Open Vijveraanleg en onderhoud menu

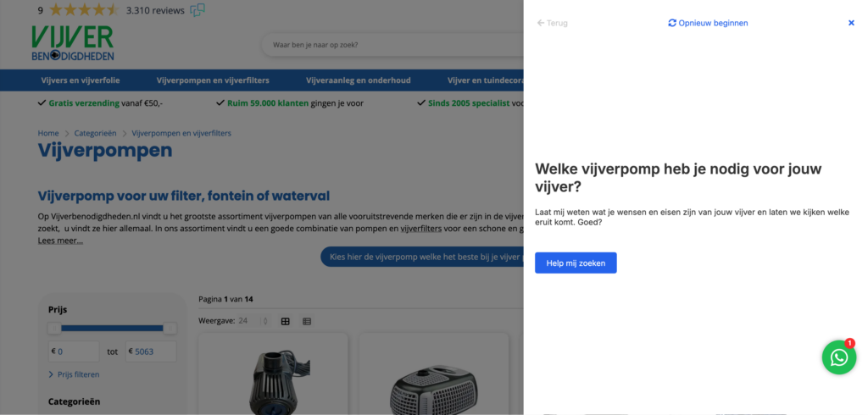point(358,80)
